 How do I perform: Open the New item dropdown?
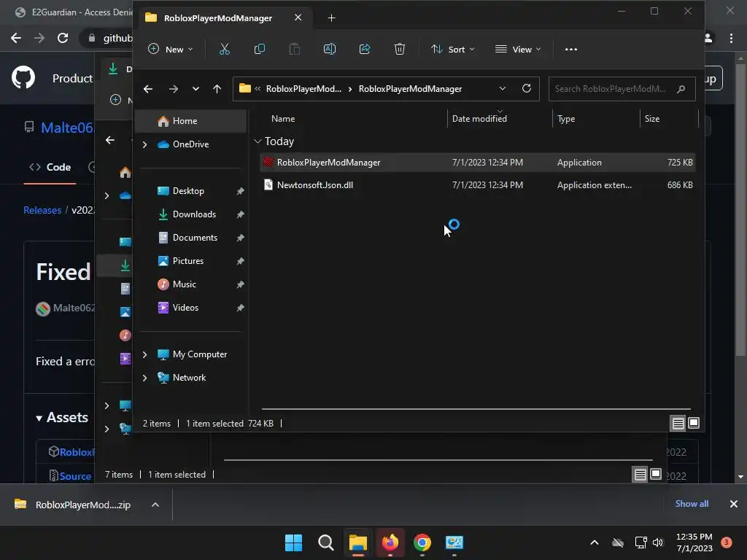pos(171,49)
